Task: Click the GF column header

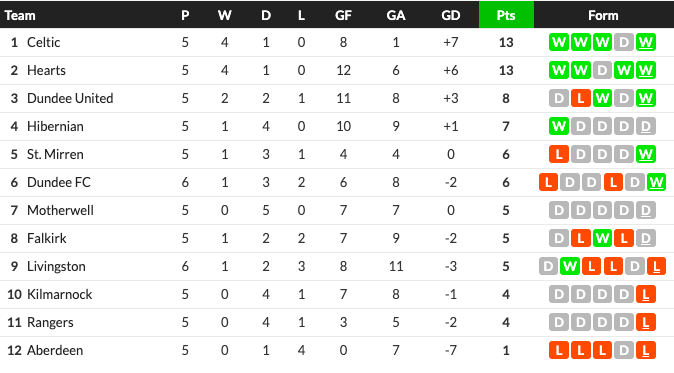Action: pyautogui.click(x=343, y=15)
